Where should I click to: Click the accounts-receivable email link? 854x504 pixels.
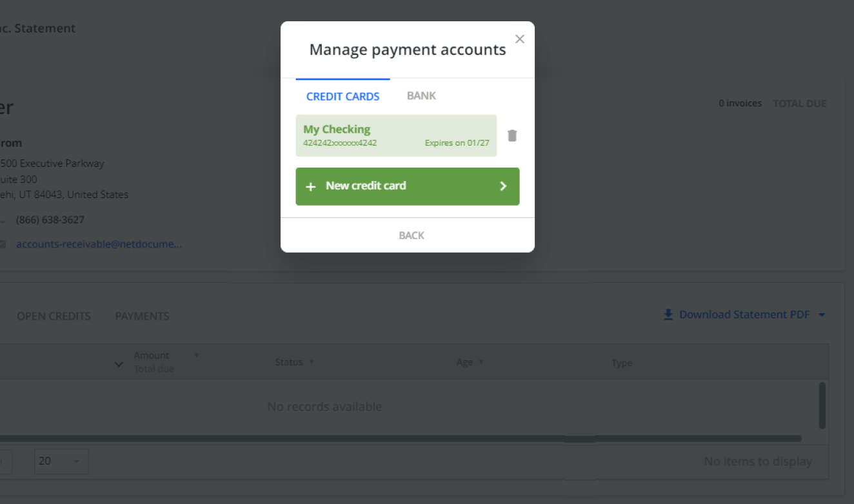tap(99, 244)
